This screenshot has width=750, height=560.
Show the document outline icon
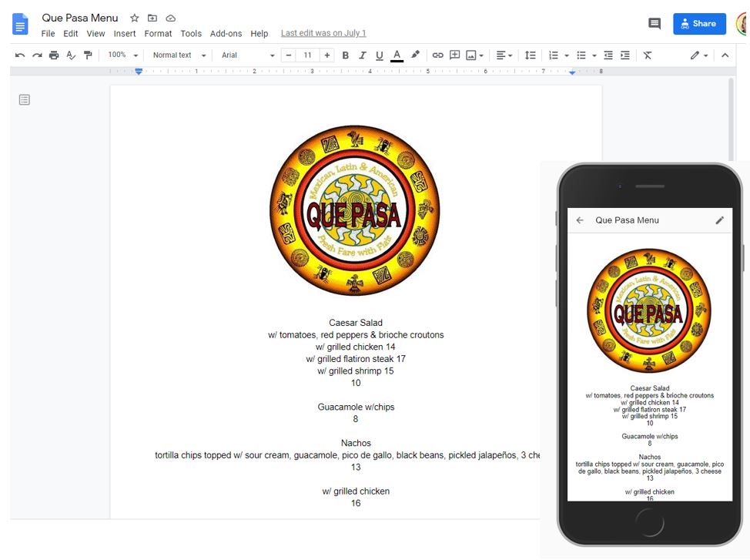[25, 99]
